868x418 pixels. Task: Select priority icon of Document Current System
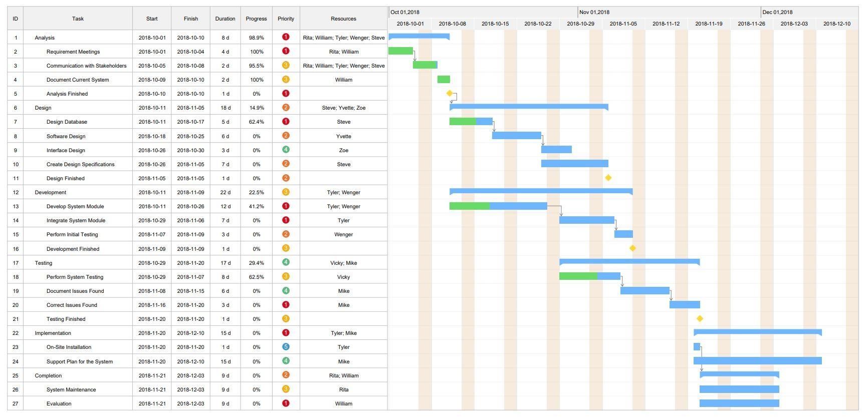(286, 79)
